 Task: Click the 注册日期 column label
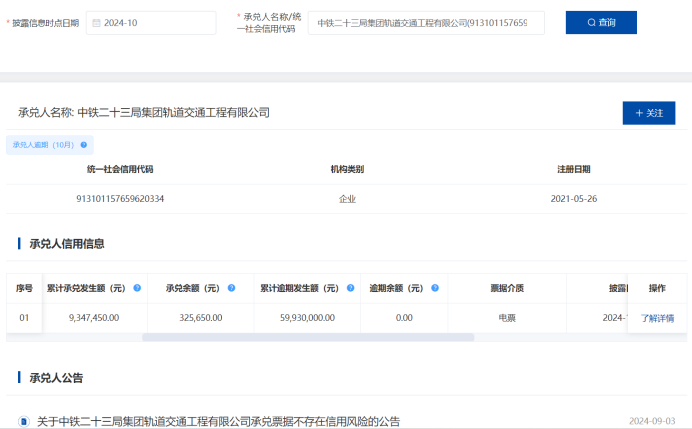(x=574, y=169)
